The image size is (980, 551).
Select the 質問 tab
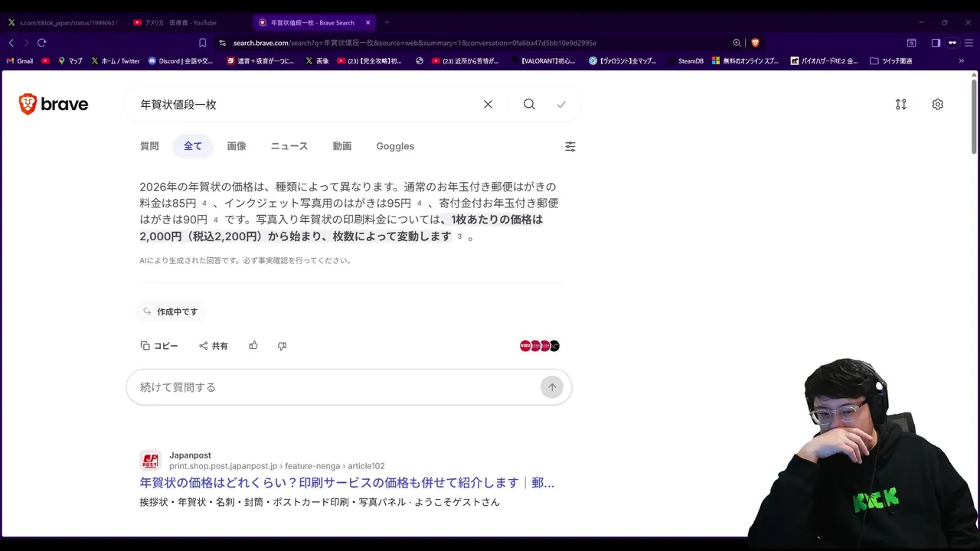click(x=149, y=146)
